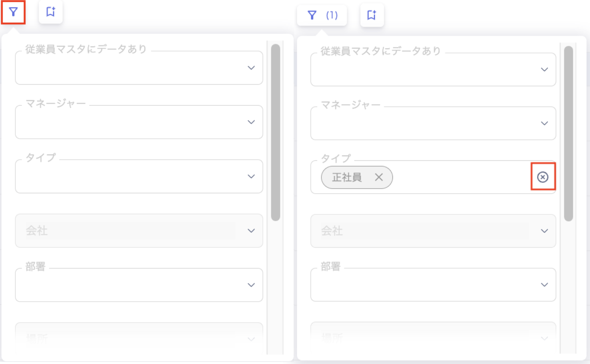Image resolution: width=590 pixels, height=364 pixels.
Task: Expand the right 会社 dropdown arrow
Action: click(544, 231)
